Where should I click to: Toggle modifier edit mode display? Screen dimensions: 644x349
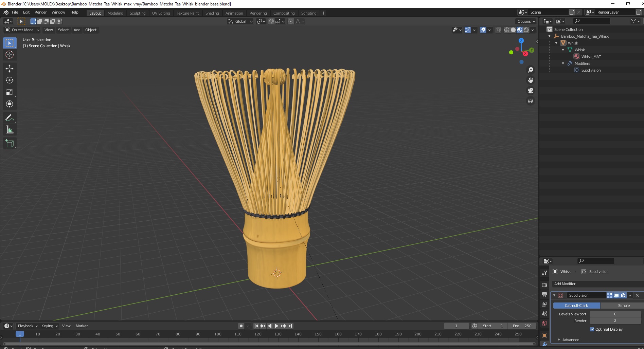coord(610,295)
